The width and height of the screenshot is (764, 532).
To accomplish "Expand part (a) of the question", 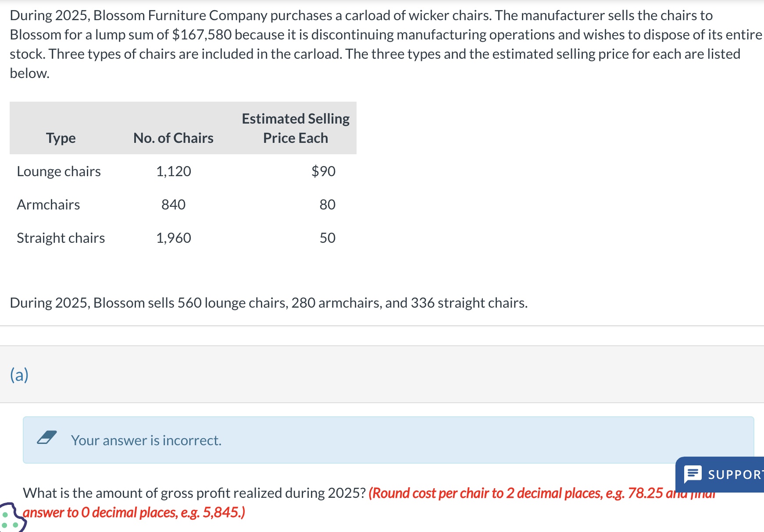I will click(20, 375).
